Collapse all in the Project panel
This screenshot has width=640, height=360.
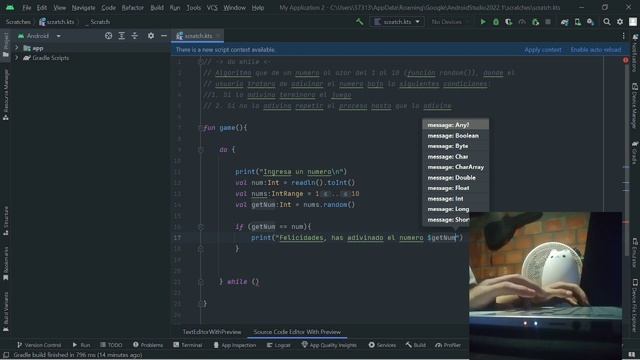coord(135,36)
